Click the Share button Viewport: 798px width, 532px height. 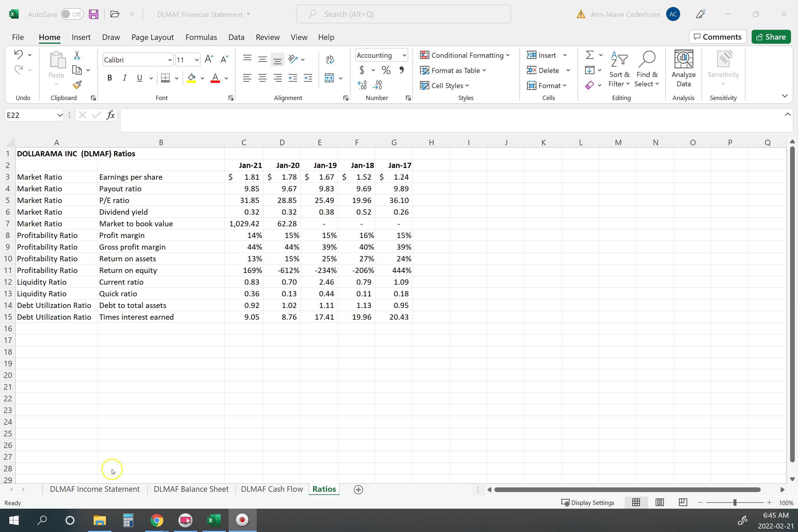point(771,37)
